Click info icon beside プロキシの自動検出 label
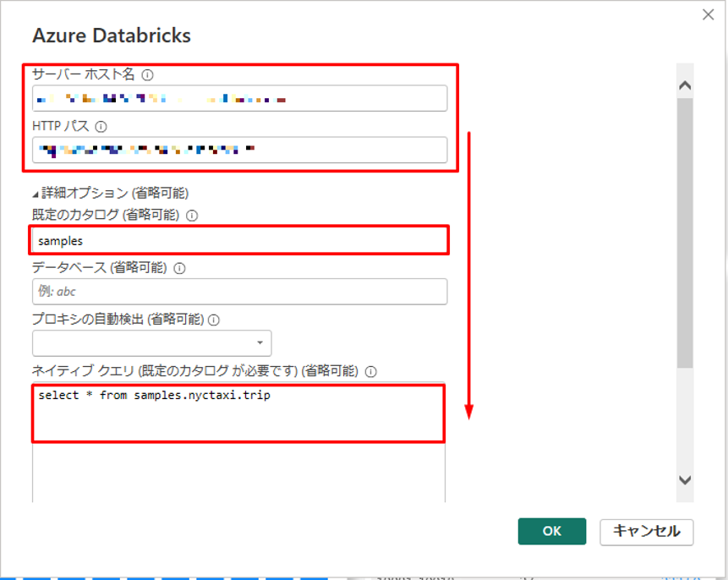 point(214,320)
